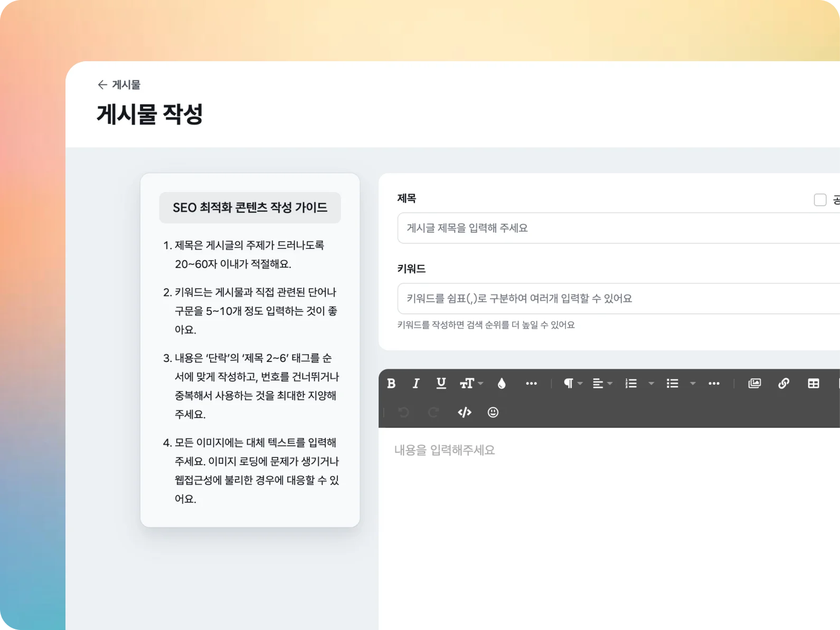Click the 키워드 field label
Screen dimensions: 840x630
tap(411, 269)
